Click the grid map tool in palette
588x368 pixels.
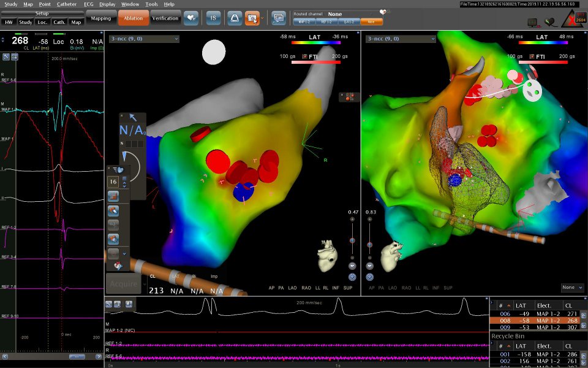tap(113, 196)
